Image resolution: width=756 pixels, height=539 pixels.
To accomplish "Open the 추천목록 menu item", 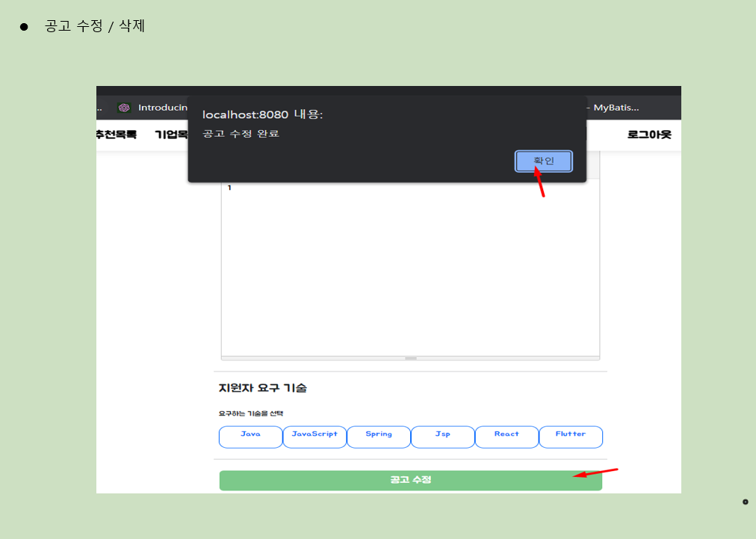I will coord(116,135).
